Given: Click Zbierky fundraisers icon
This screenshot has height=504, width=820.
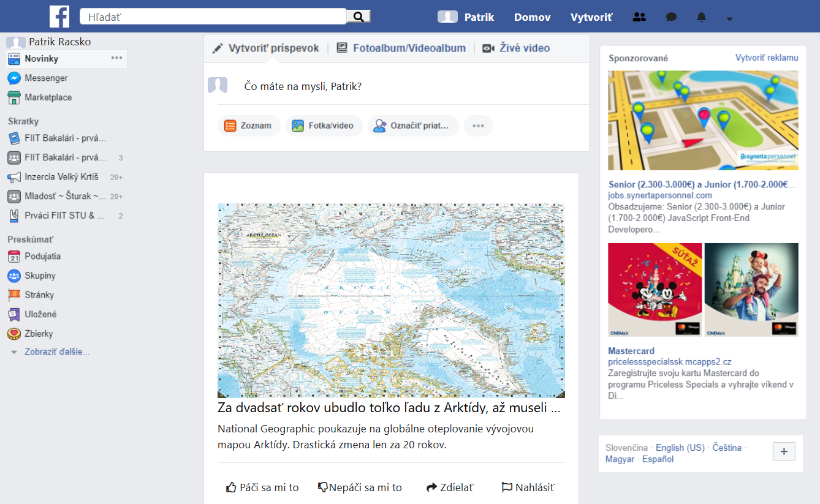Looking at the screenshot, I should point(14,334).
